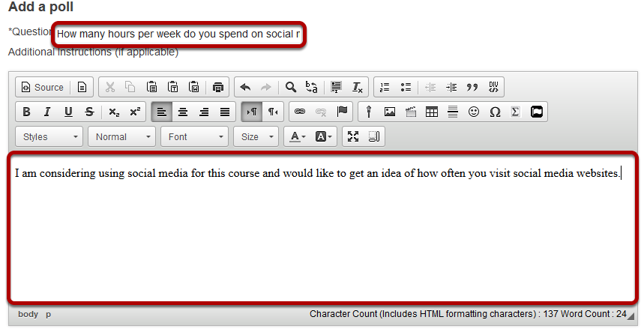This screenshot has height=329, width=644.
Task: Open the Find magnifier tool
Action: (x=291, y=87)
